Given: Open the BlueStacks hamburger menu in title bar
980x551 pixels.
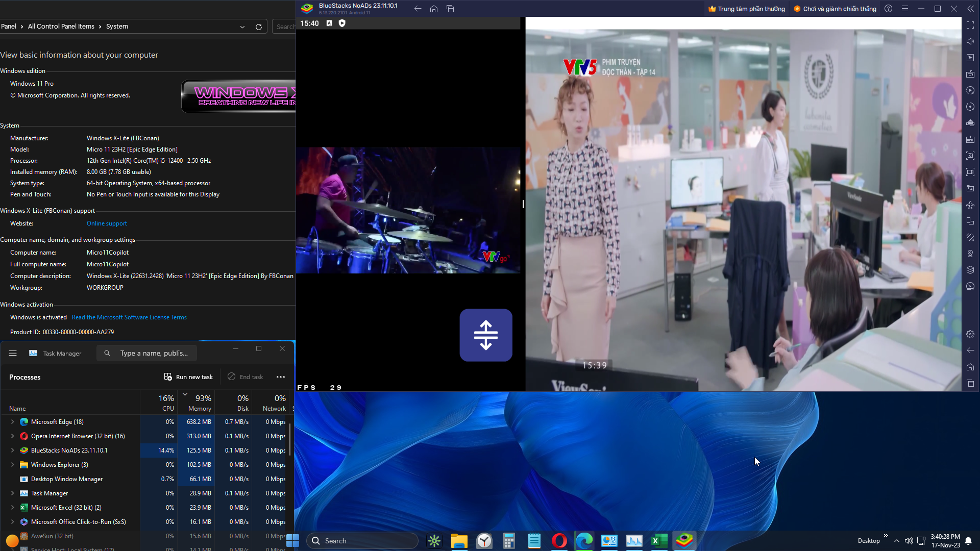Looking at the screenshot, I should [905, 9].
